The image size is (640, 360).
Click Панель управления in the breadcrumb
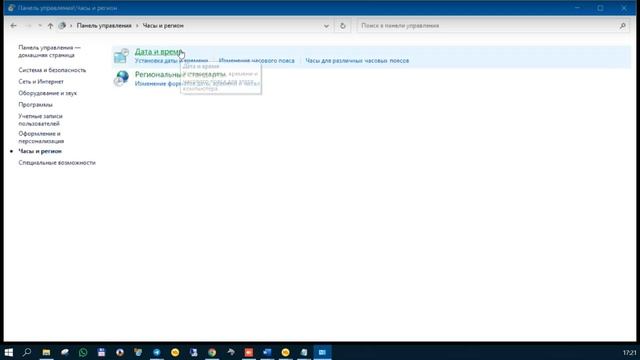(104, 26)
